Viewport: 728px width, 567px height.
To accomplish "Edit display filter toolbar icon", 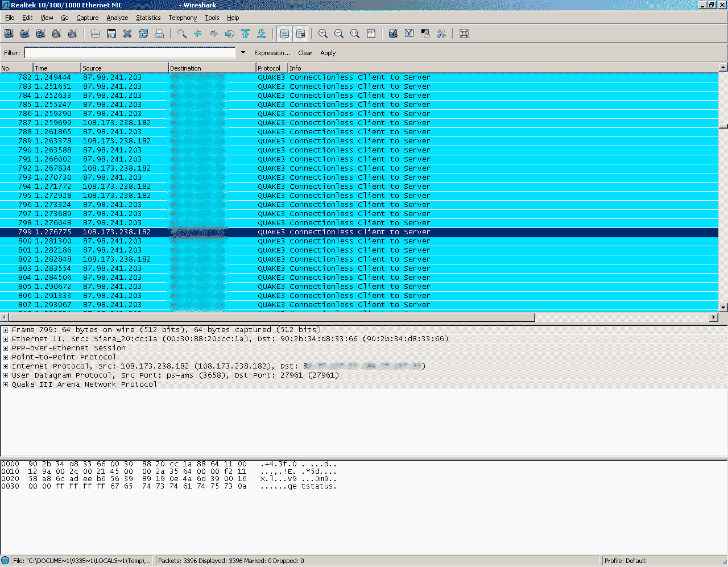I will pos(409,34).
